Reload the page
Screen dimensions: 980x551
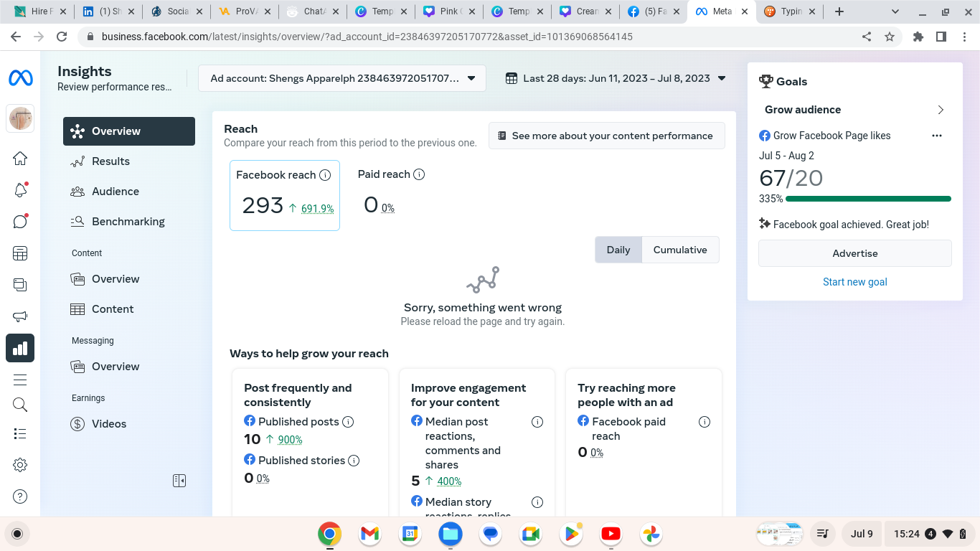[x=62, y=37]
